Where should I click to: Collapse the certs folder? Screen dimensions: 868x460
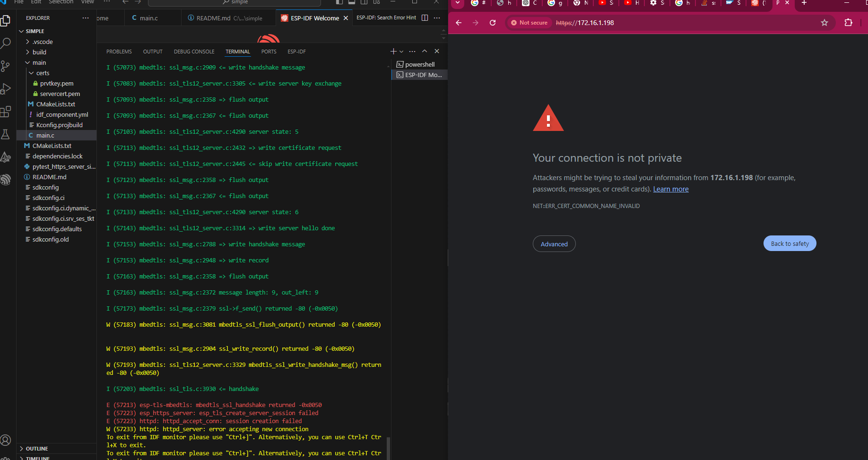[57, 73]
